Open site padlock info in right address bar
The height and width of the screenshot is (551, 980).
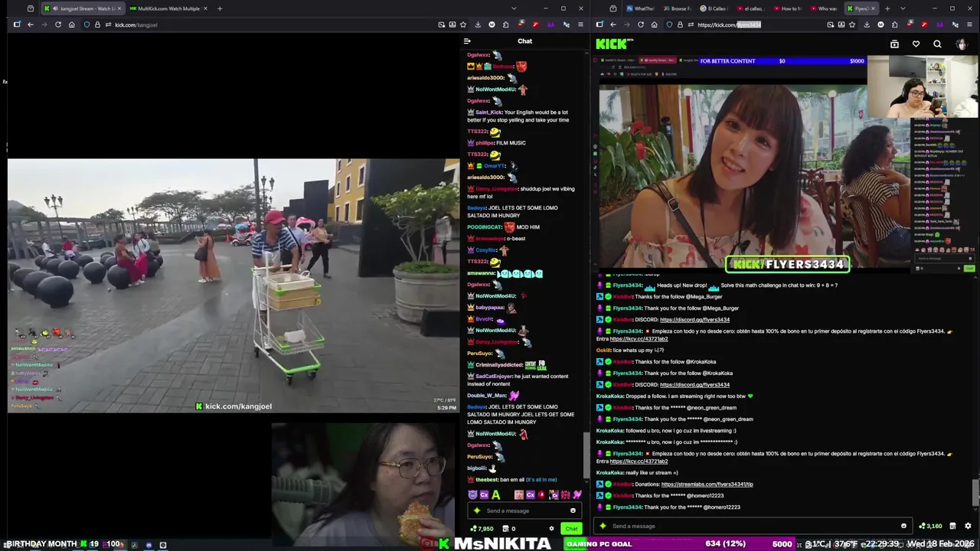681,24
